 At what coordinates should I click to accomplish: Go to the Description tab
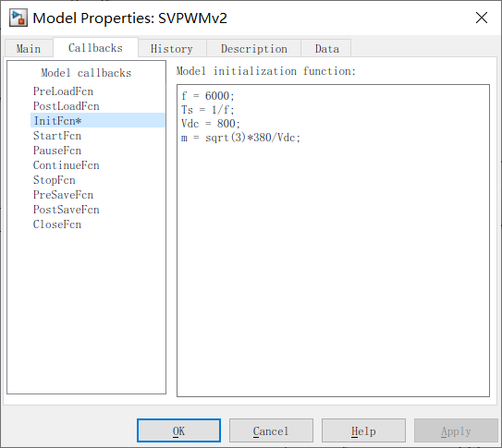[254, 49]
